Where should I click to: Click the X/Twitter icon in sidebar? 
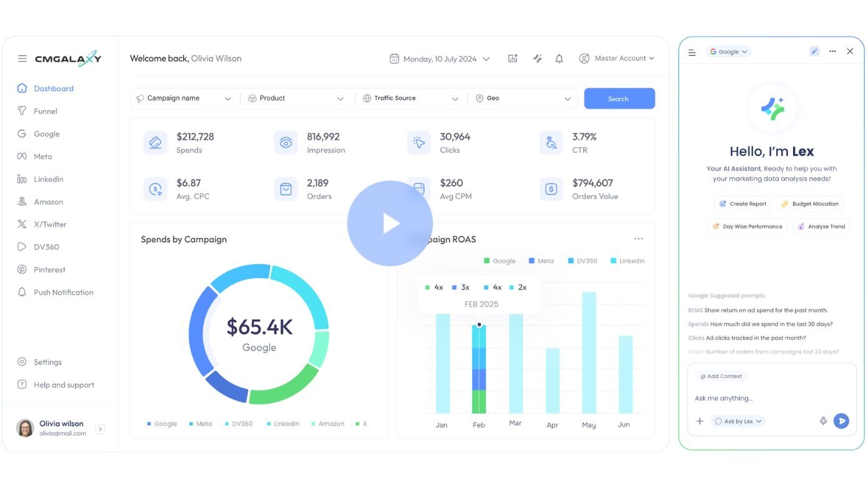click(22, 224)
